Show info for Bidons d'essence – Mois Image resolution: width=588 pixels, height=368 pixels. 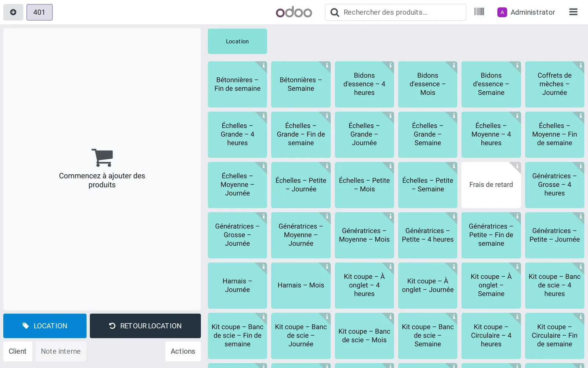[454, 65]
